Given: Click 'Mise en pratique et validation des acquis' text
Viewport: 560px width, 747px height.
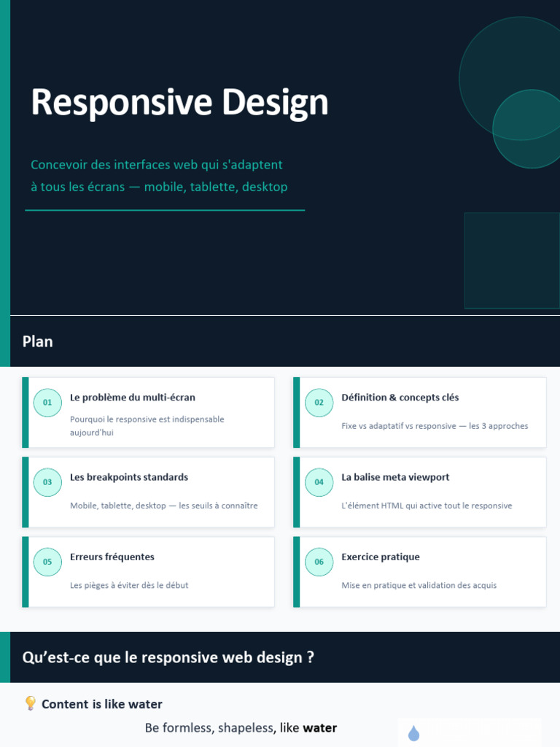Looking at the screenshot, I should pyautogui.click(x=419, y=585).
